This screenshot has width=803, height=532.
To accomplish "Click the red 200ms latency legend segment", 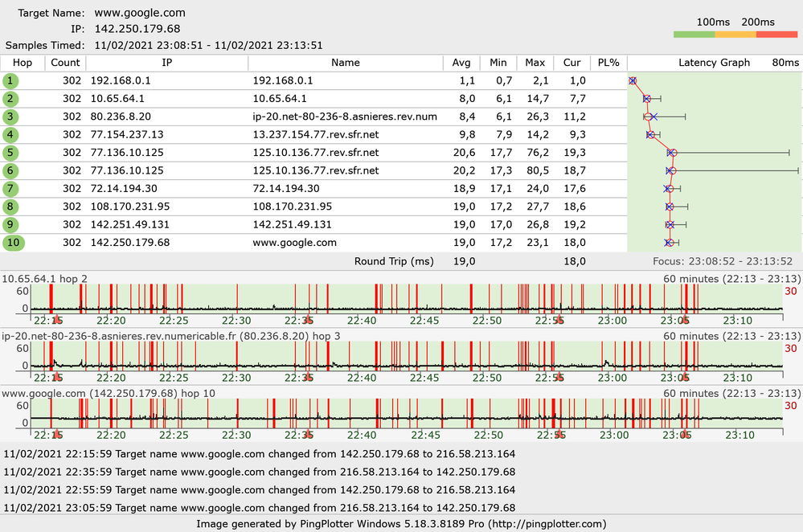I will point(776,35).
